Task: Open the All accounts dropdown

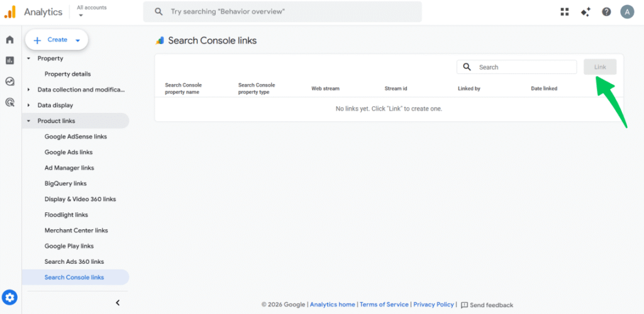Action: coord(92,11)
